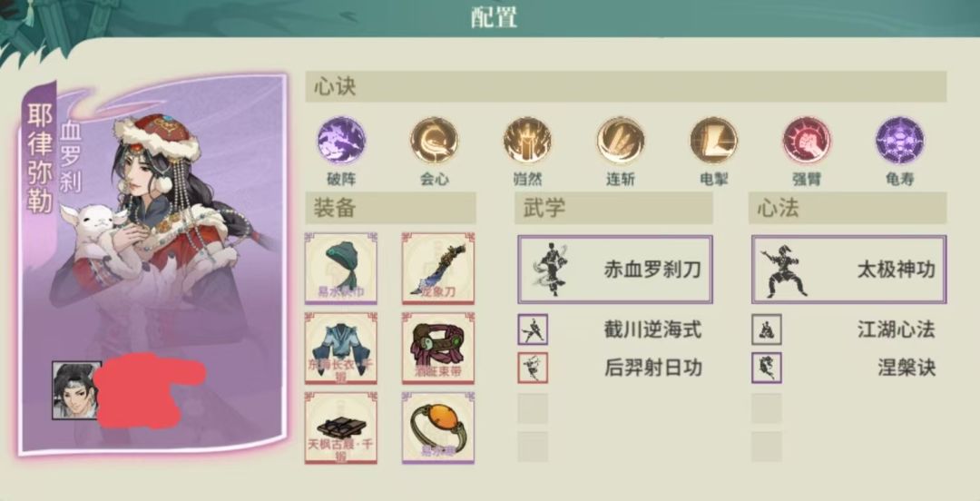Image resolution: width=980 pixels, height=501 pixels.
Task: Select the 电掣 lightning skill icon
Action: click(713, 141)
